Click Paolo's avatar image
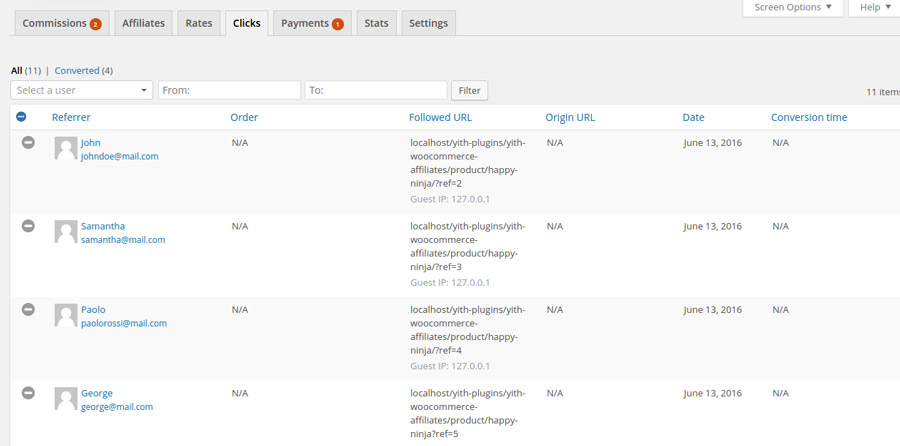Screen dimensions: 900x446 66,316
